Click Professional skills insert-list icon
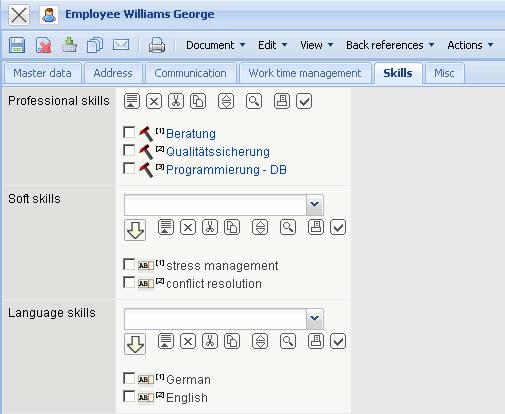505x414 pixels. point(132,101)
